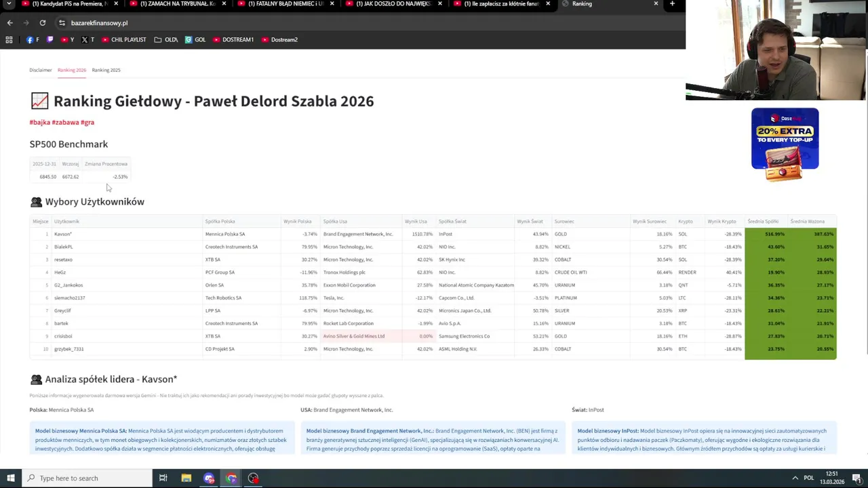Open the Windows Start menu
Screen dimensions: 868x488
(x=9, y=479)
